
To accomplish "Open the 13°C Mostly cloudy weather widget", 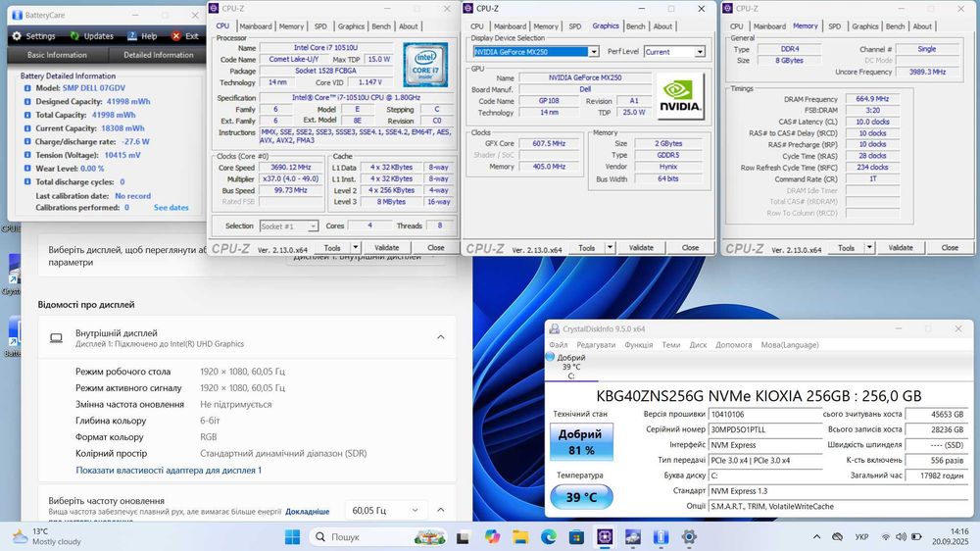I will click(47, 536).
